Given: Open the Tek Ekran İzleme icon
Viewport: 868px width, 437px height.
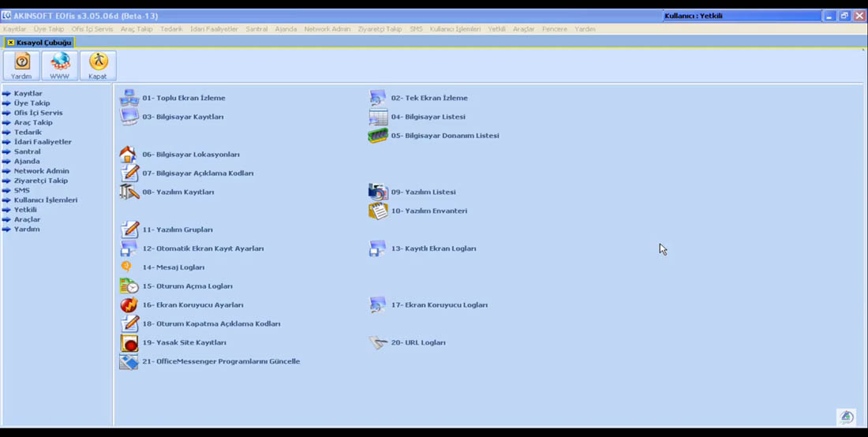Looking at the screenshot, I should [378, 98].
